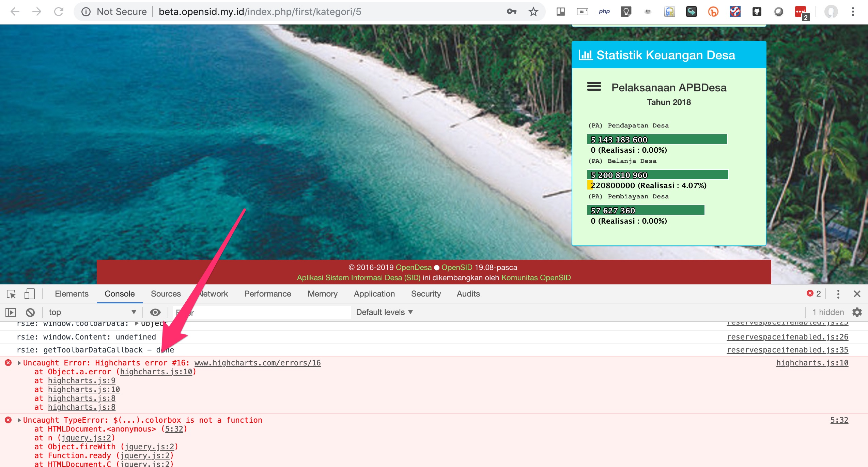
Task: Open the Default levels dropdown
Action: point(384,312)
